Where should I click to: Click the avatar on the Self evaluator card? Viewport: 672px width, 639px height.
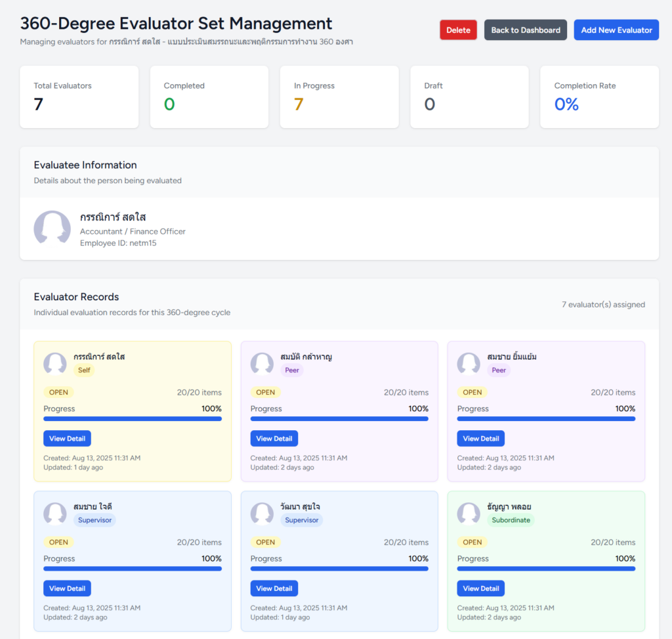click(x=55, y=363)
